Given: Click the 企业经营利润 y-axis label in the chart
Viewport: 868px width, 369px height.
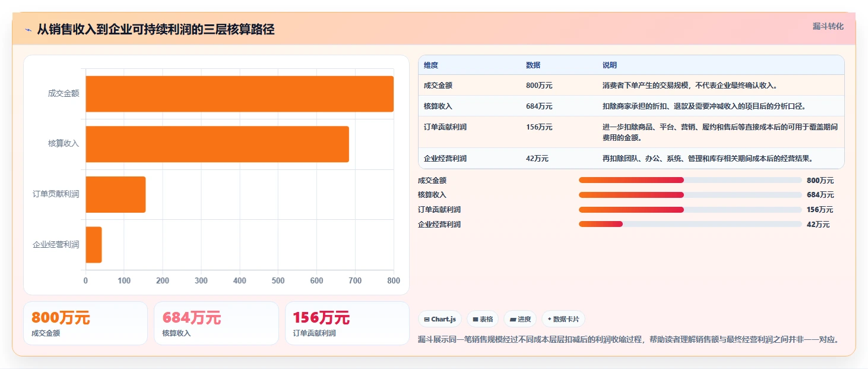Looking at the screenshot, I should [x=56, y=245].
